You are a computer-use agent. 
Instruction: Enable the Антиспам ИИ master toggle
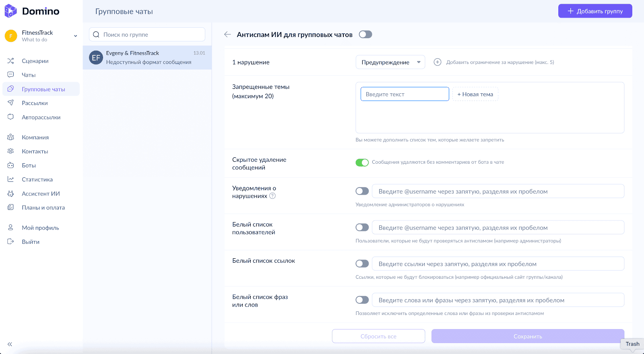(x=365, y=35)
